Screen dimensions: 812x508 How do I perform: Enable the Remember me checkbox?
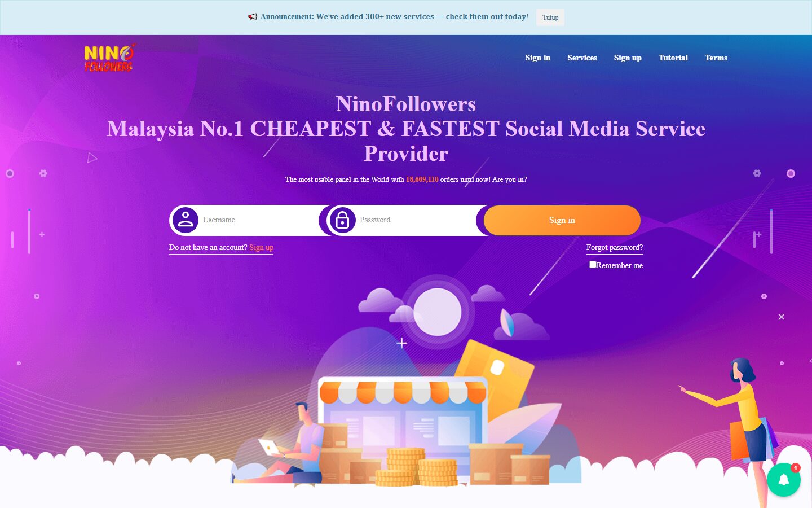point(593,264)
